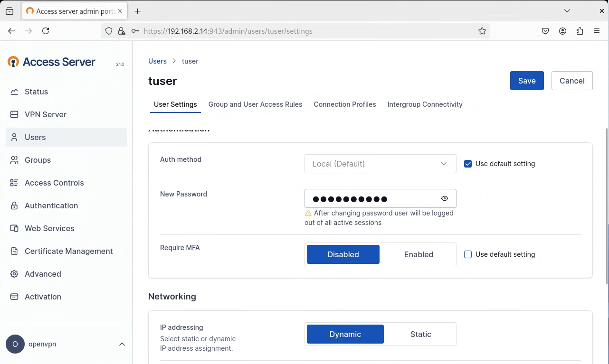
Task: Open the list all tabs dropdown
Action: tap(567, 11)
